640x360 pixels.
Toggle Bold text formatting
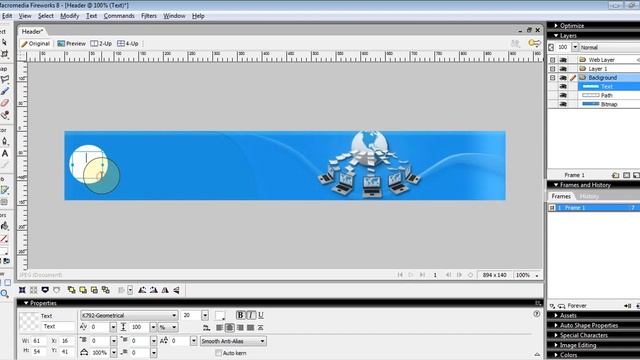coord(240,315)
